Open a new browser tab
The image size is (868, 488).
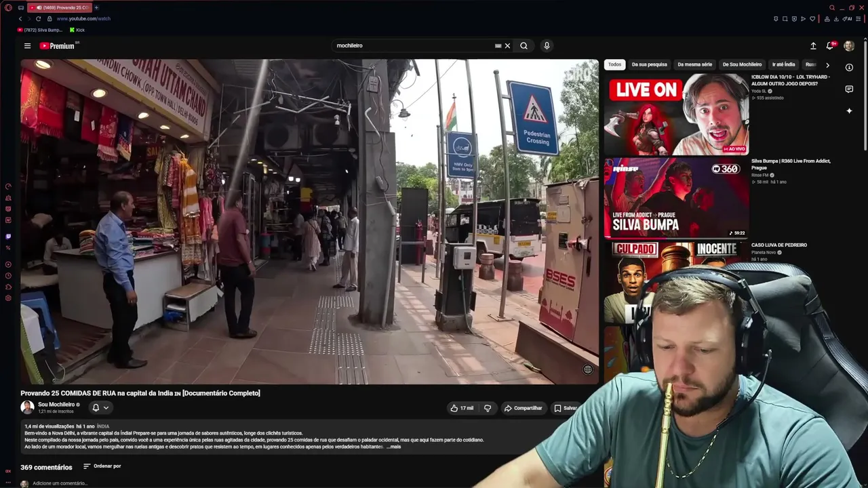[x=96, y=7]
